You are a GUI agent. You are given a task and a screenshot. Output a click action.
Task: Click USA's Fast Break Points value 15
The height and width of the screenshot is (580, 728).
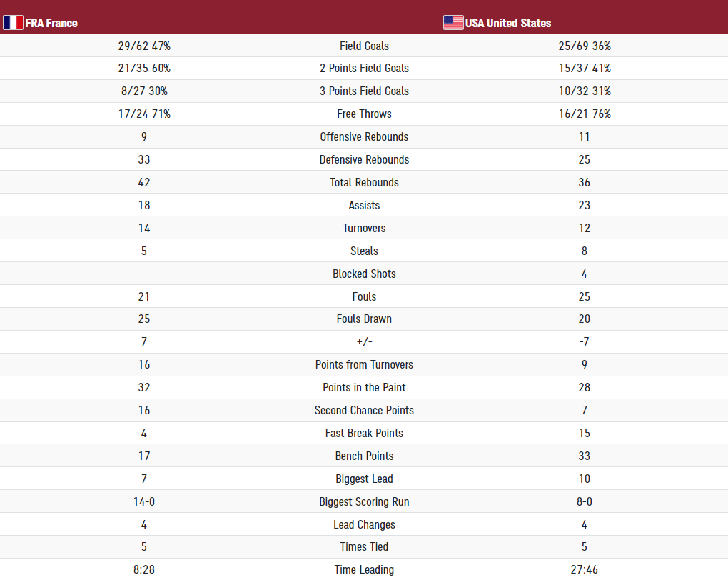click(x=584, y=433)
